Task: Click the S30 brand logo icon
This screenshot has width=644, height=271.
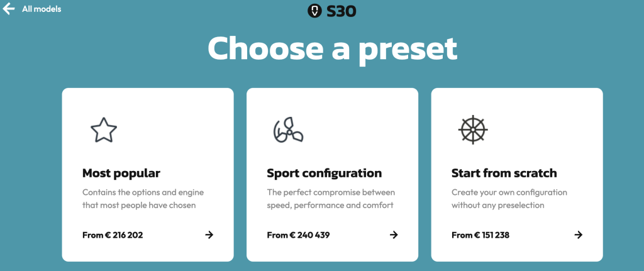Action: point(314,11)
